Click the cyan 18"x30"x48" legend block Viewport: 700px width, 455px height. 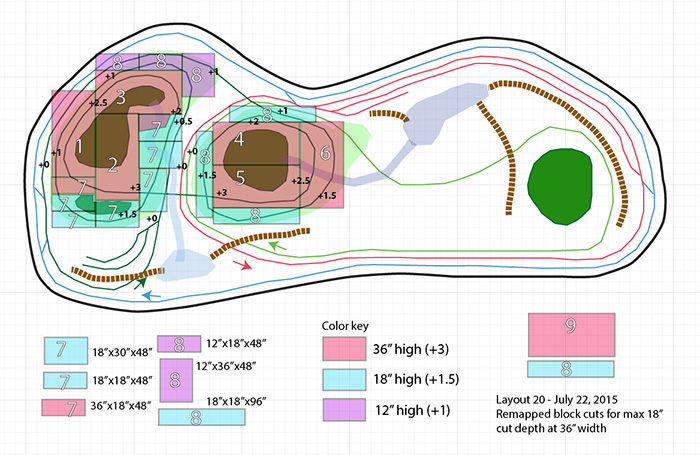63,350
